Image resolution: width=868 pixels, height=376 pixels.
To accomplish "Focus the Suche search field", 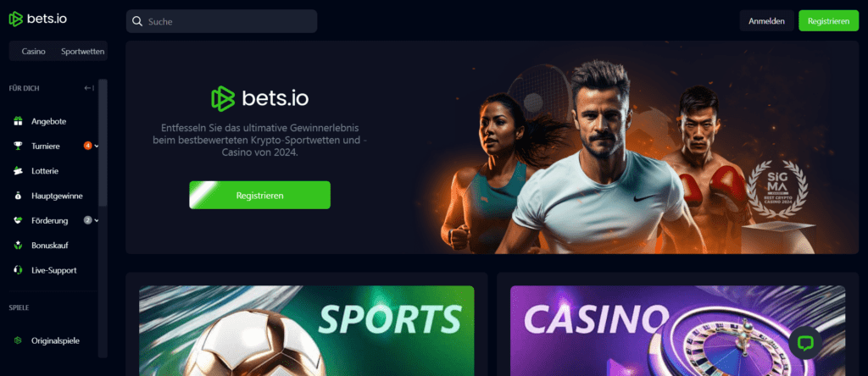I will [221, 21].
